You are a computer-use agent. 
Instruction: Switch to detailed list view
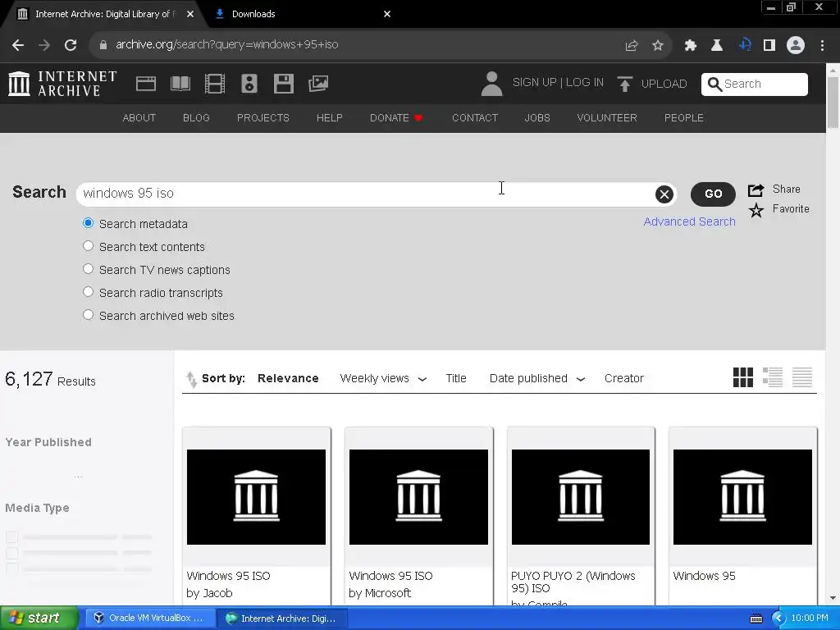pos(773,377)
